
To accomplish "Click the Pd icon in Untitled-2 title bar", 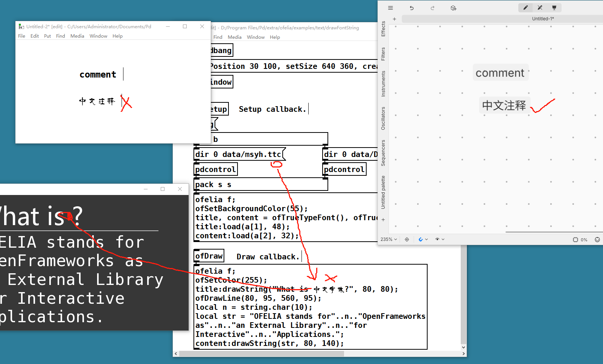I will click(x=21, y=27).
